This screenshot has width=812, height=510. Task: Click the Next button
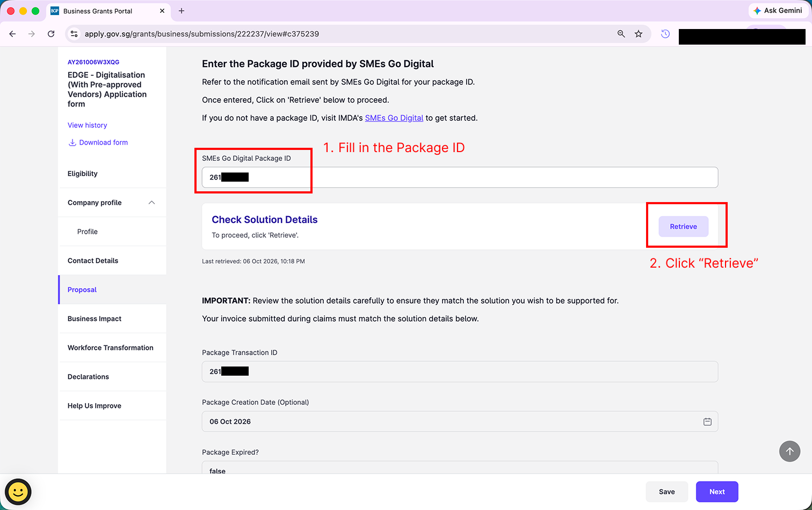pyautogui.click(x=717, y=492)
